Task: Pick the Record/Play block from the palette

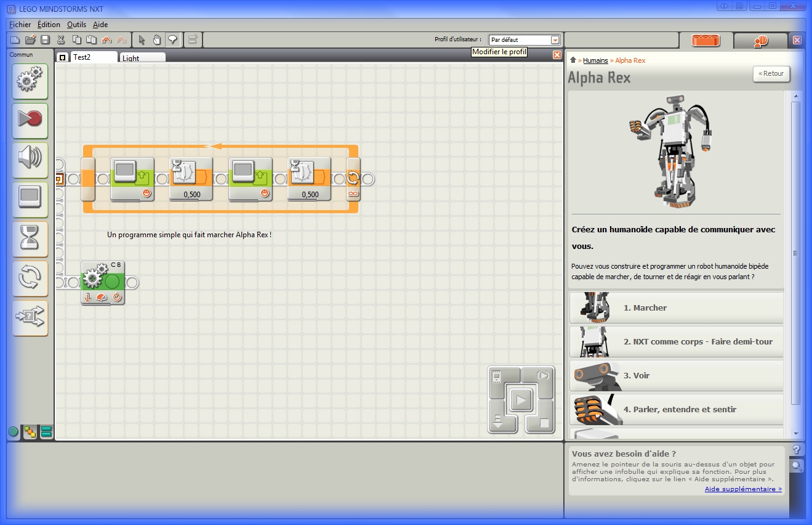Action: (x=30, y=121)
